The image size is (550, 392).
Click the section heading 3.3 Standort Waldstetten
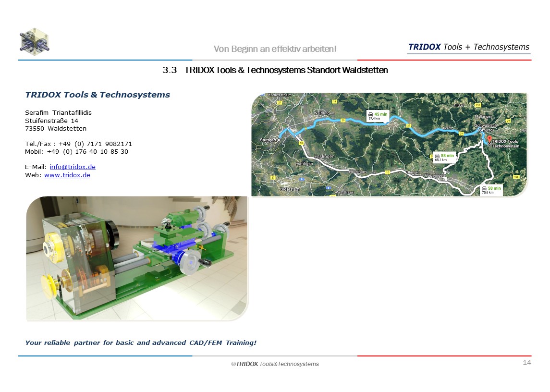point(275,70)
